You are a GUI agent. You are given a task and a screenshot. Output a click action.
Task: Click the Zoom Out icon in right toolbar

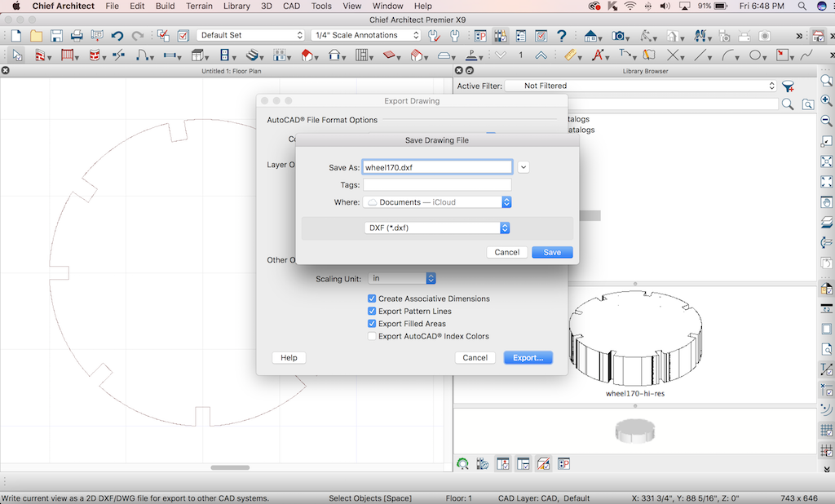(x=827, y=121)
